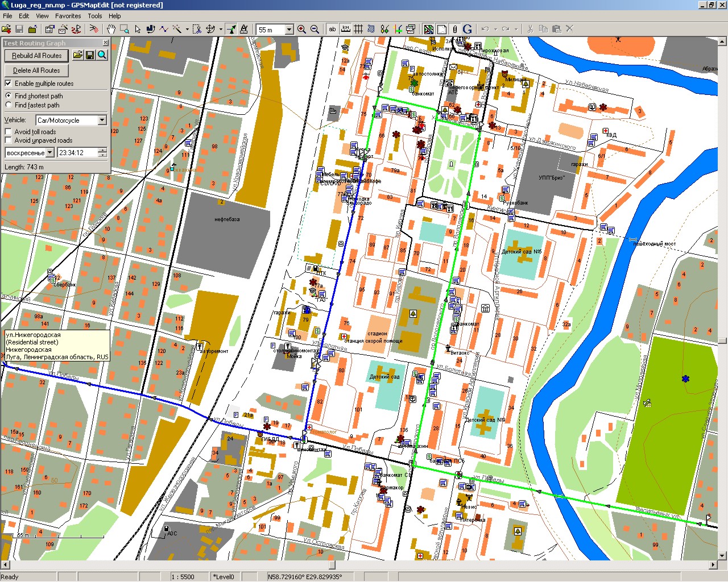Image resolution: width=728 pixels, height=582 pixels.
Task: Select the test routing graph tool
Action: (231, 29)
